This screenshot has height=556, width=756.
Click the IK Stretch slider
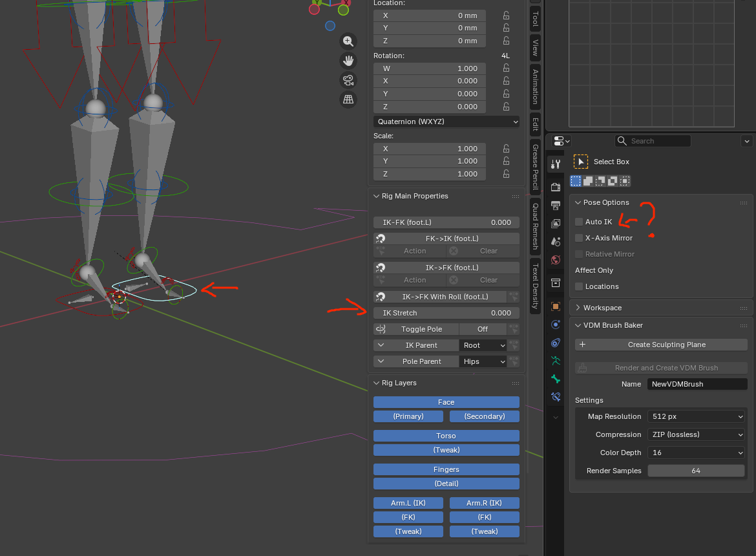446,313
